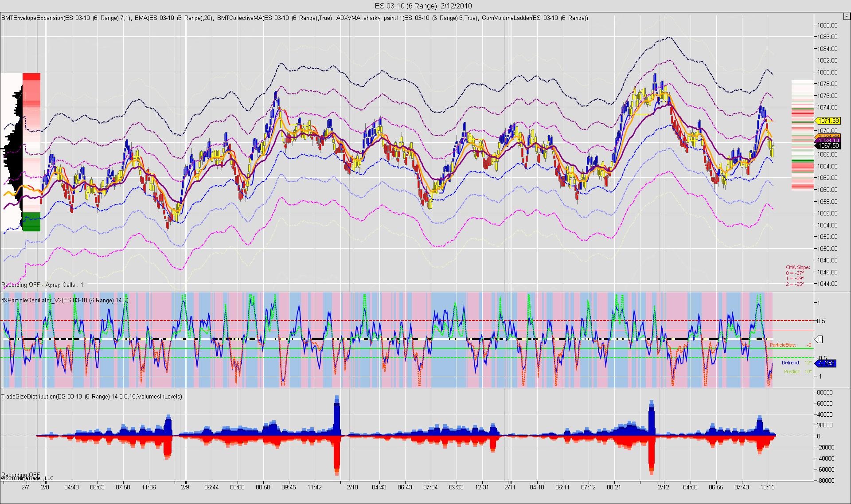The image size is (851, 504).
Task: Click the 07:34 time axis label
Action: tap(430, 487)
